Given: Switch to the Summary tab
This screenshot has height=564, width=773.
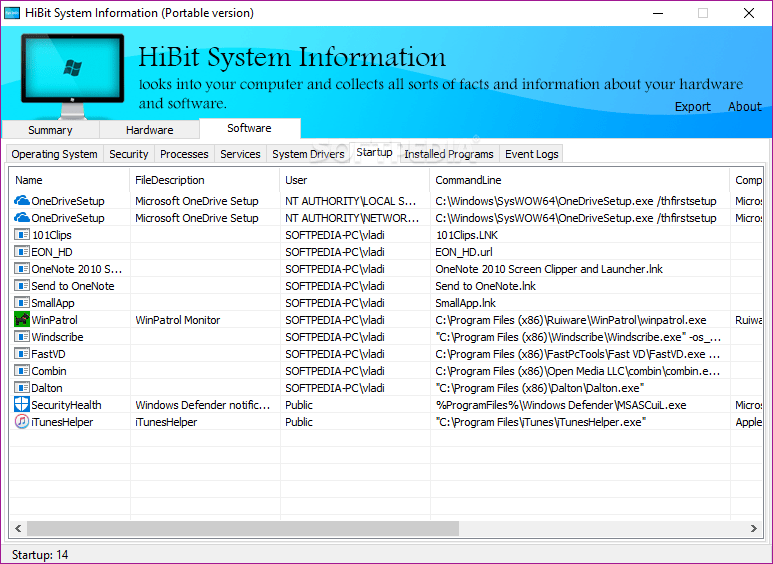Looking at the screenshot, I should coord(50,130).
